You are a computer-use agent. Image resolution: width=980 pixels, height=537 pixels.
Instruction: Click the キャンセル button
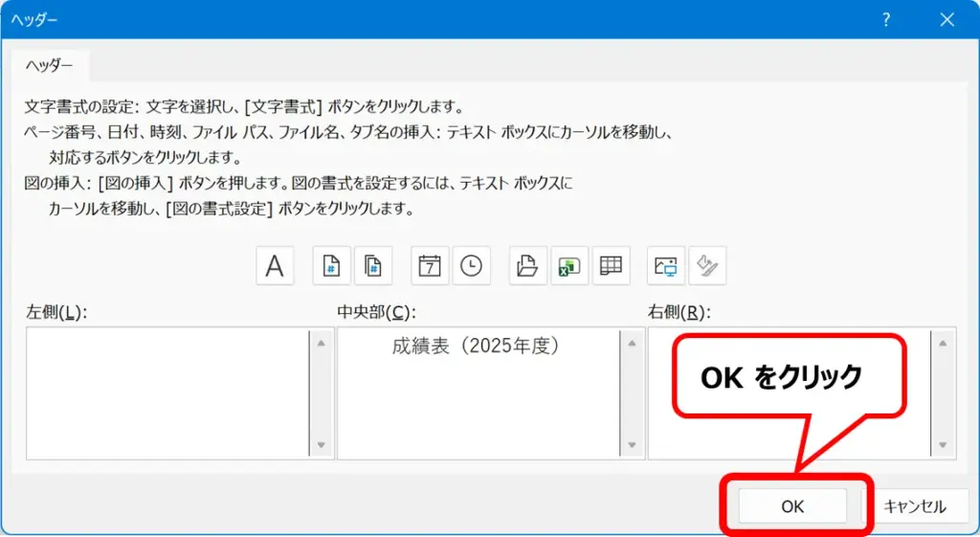[x=914, y=506]
